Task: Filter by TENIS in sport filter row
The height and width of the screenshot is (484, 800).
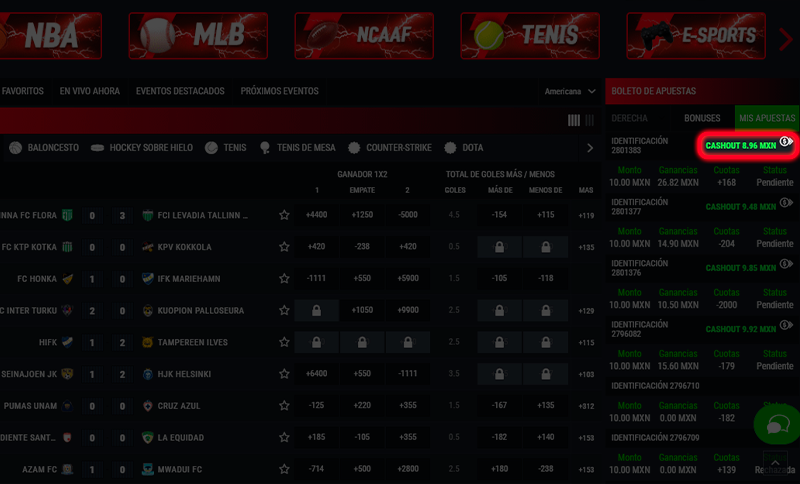Action: pos(226,148)
